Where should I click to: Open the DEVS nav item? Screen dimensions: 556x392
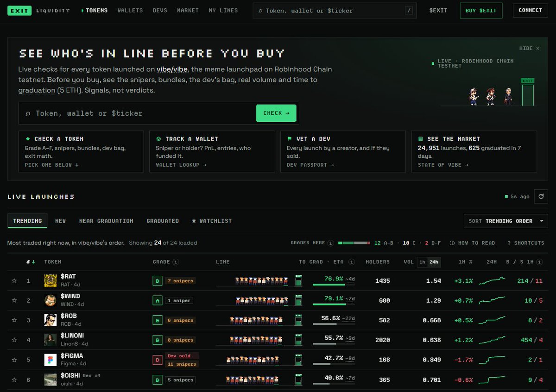tap(160, 10)
